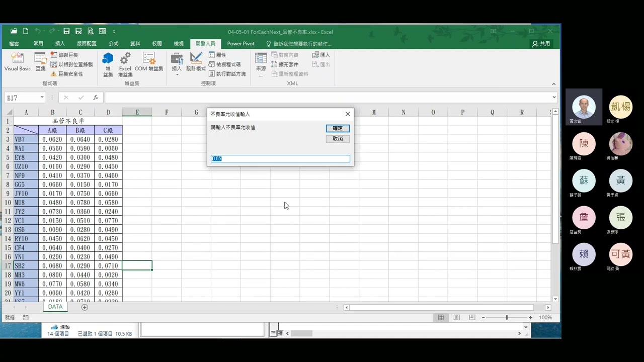Open the 增益集 add-ins button
Viewport: 644px width, 362px height.
108,64
